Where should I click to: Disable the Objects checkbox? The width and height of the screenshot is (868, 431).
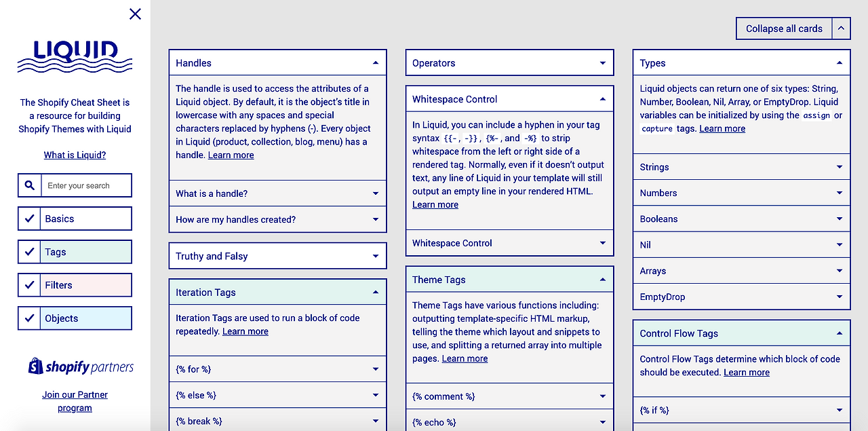(x=29, y=318)
